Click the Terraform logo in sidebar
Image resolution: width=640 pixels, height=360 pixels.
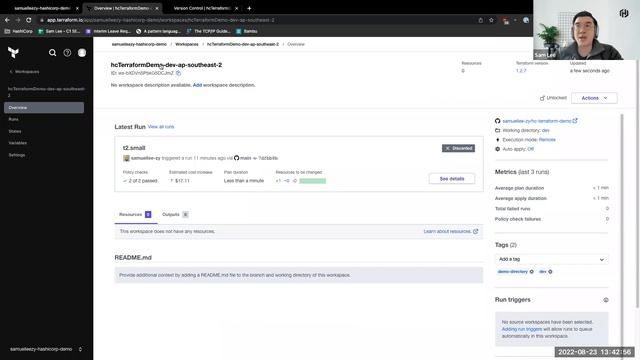tap(13, 53)
